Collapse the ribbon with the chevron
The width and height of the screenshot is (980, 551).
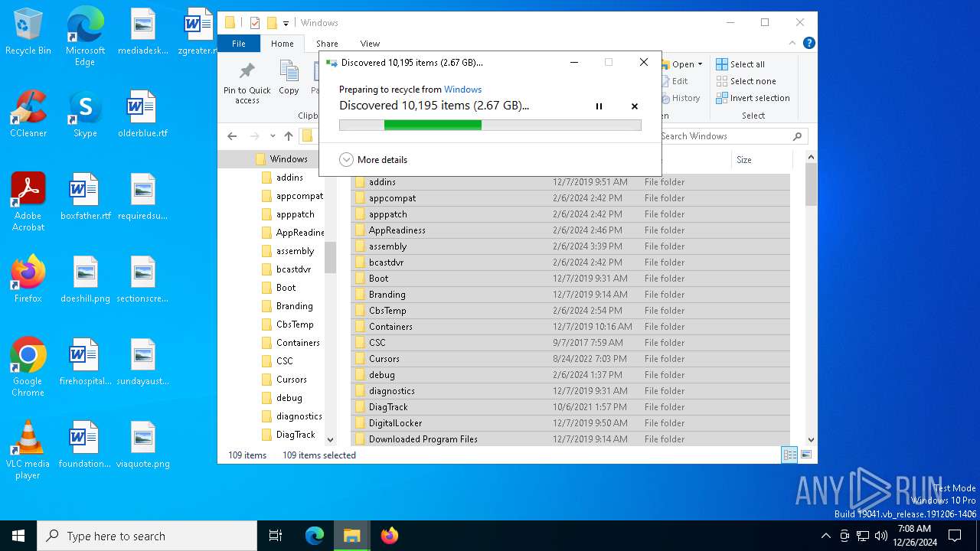(x=793, y=44)
